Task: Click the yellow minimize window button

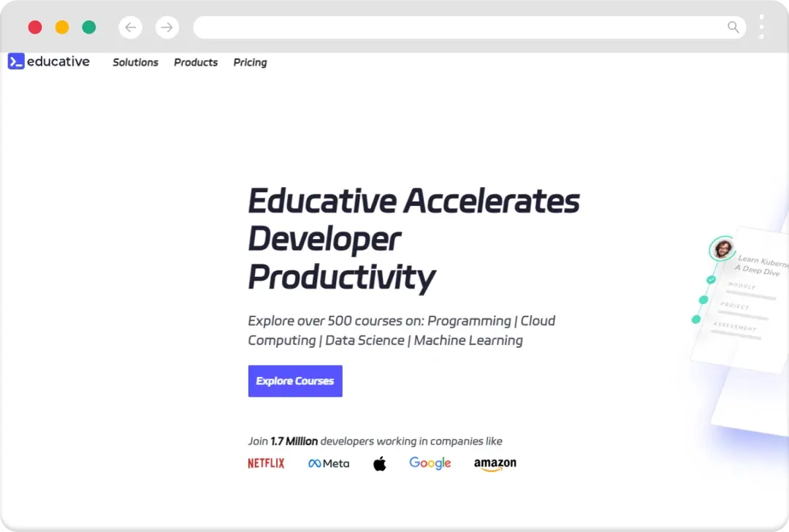Action: (62, 27)
